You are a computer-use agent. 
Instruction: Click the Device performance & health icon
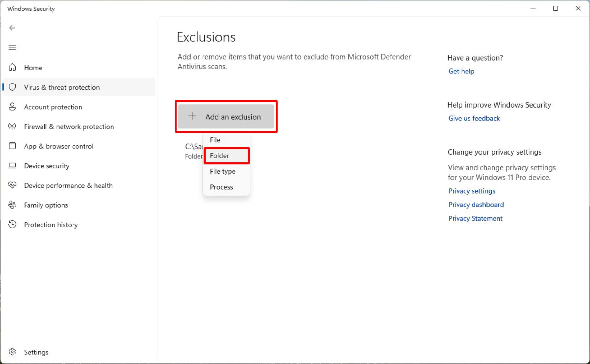click(13, 185)
